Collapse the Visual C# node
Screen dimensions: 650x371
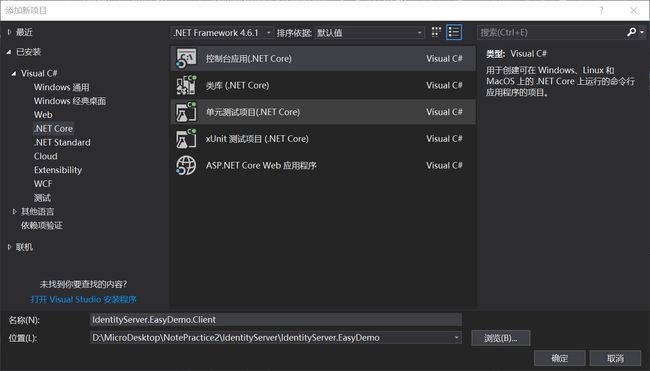pyautogui.click(x=14, y=73)
